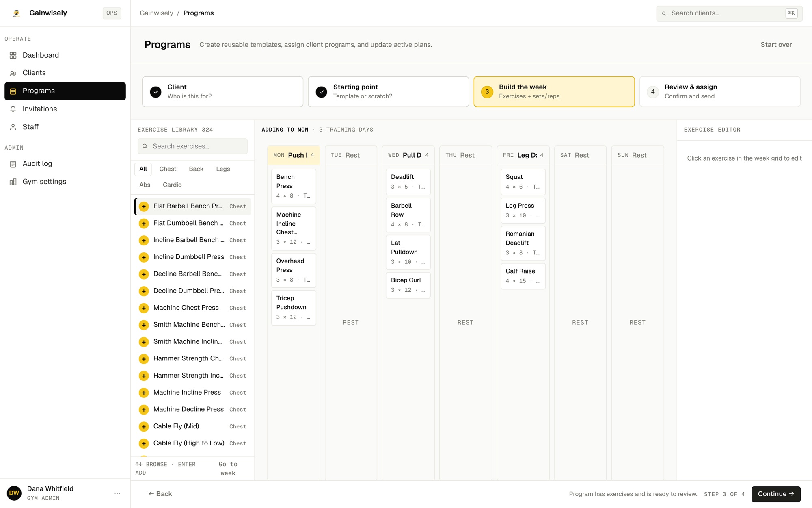Add Machine Chest Press plus icon
Viewport: 812px width, 508px height.
coord(144,308)
